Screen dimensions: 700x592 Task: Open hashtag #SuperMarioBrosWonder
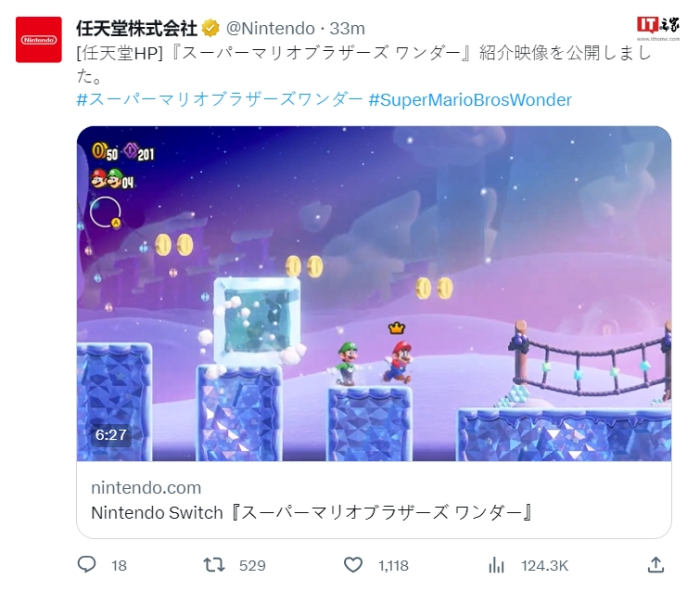point(470,99)
